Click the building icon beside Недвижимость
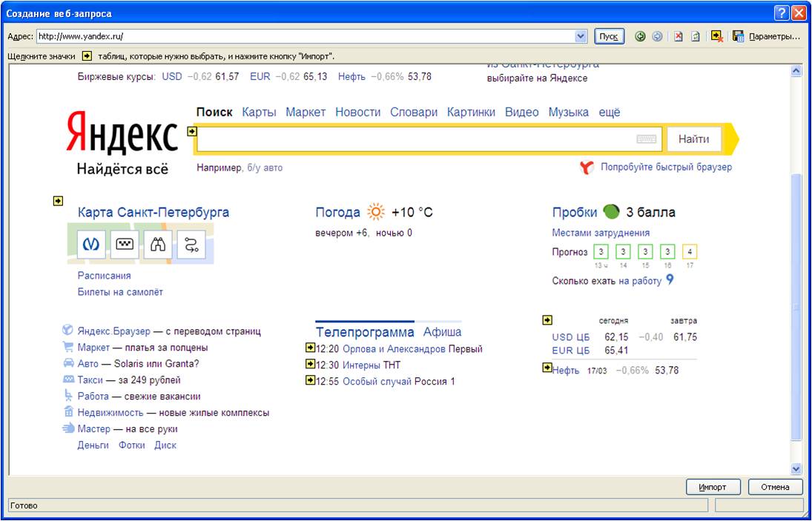812x521 pixels. tap(67, 411)
